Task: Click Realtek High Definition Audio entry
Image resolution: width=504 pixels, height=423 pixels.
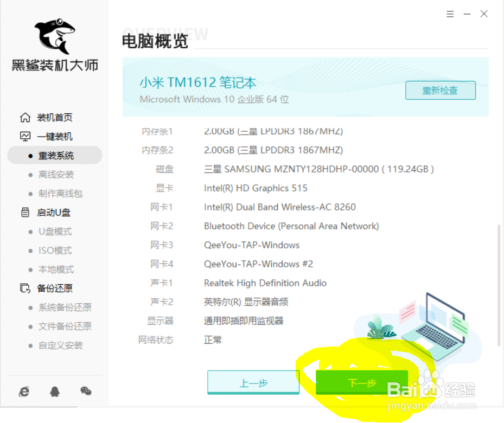Action: click(265, 283)
